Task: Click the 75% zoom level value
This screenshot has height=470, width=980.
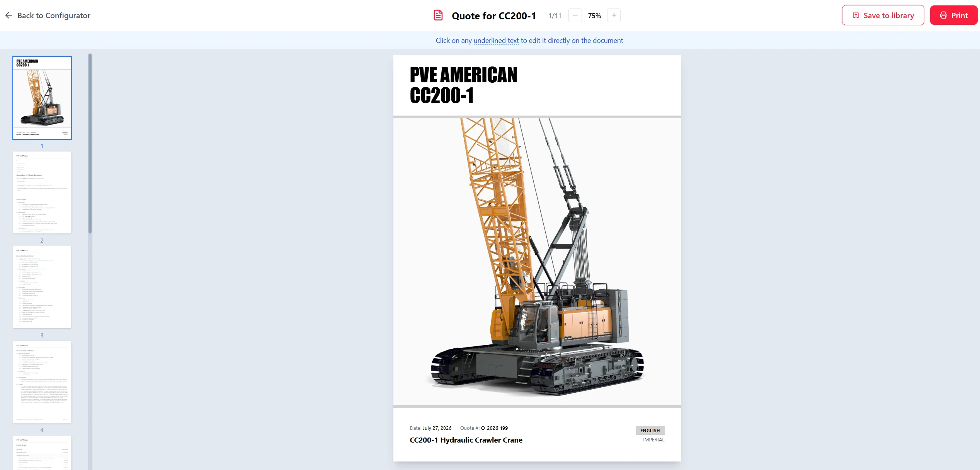Action: pos(594,16)
